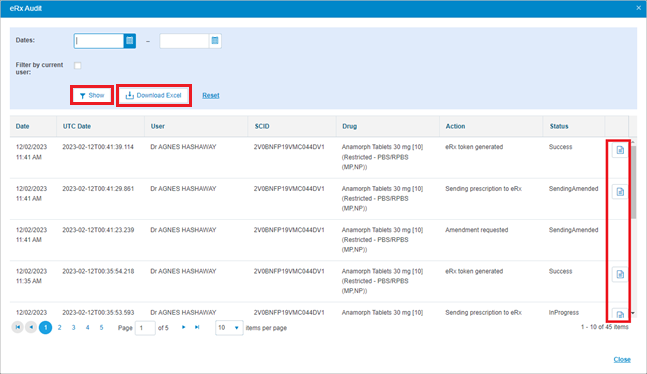Select page 2 in the pager
This screenshot has width=647, height=374.
pyautogui.click(x=59, y=327)
